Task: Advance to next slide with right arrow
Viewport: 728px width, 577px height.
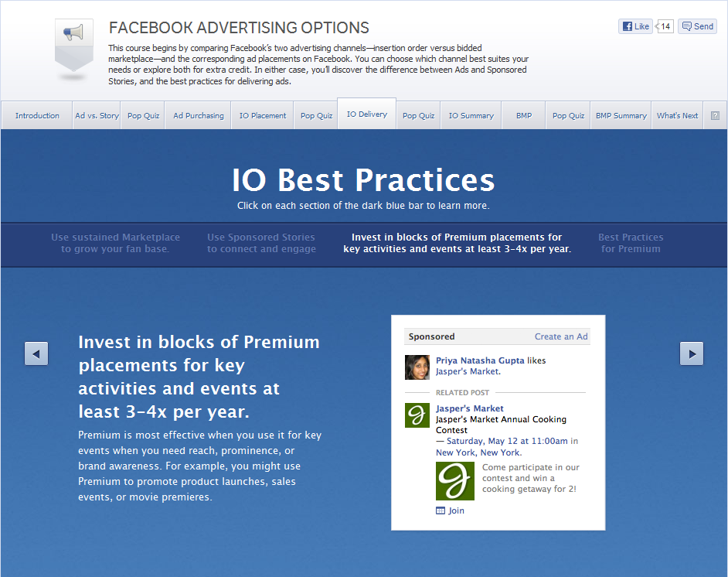Action: point(692,354)
